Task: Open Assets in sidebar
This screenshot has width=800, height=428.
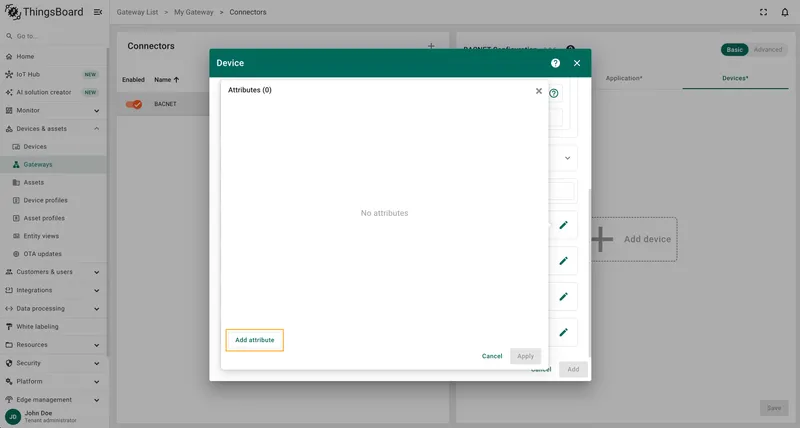Action: (54, 182)
